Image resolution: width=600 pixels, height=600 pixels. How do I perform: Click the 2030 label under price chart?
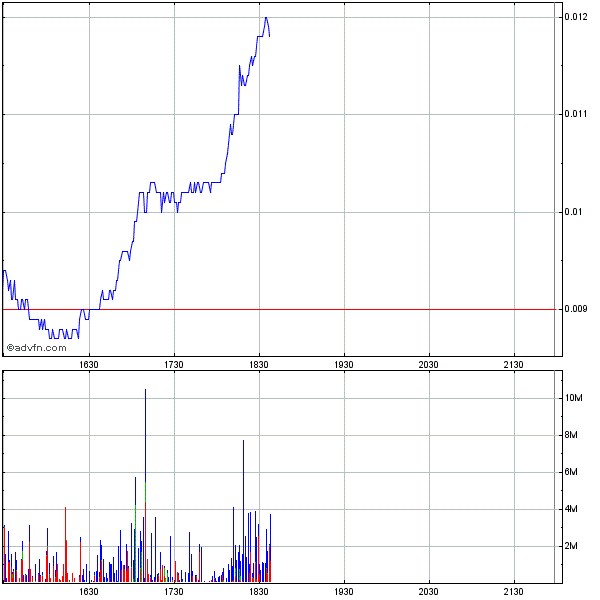pyautogui.click(x=429, y=365)
